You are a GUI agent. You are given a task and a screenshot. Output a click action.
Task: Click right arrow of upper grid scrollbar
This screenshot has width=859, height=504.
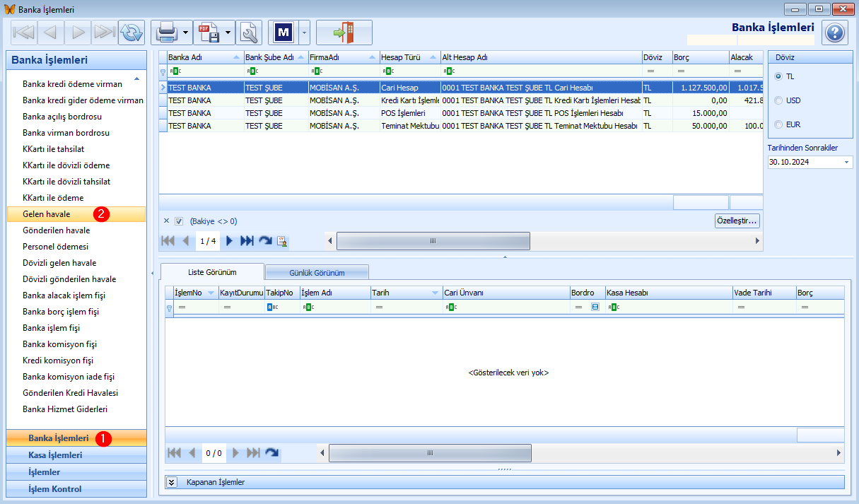point(757,241)
